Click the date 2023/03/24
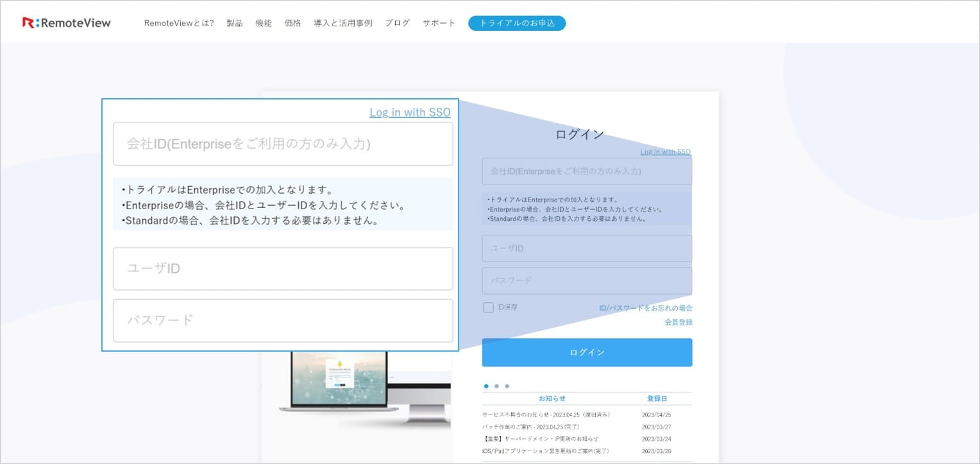The height and width of the screenshot is (464, 980). click(x=656, y=439)
